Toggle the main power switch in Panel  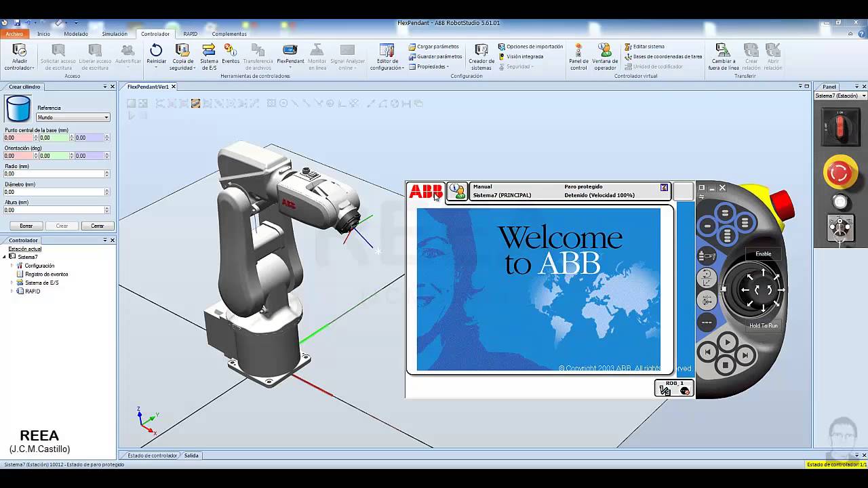coord(840,126)
